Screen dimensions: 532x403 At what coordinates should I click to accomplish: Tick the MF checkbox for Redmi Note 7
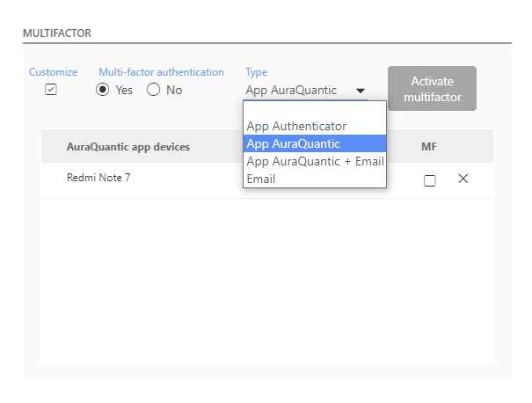429,180
